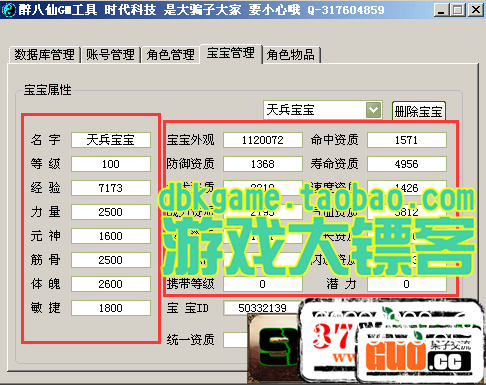Minimize the GM tool window

tap(441, 10)
